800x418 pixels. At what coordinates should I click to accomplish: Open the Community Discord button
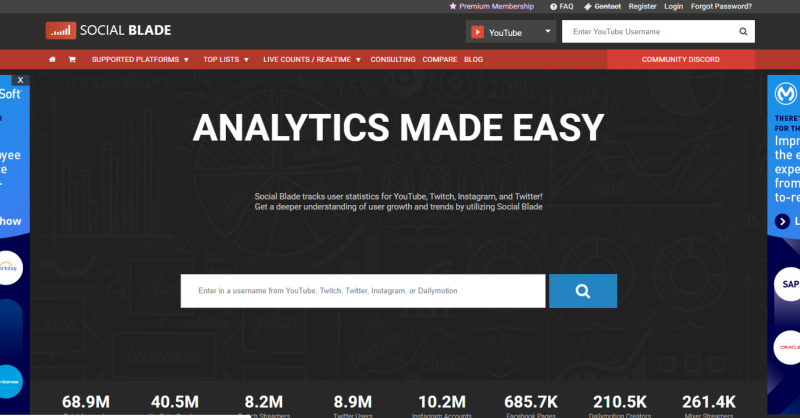coord(681,60)
